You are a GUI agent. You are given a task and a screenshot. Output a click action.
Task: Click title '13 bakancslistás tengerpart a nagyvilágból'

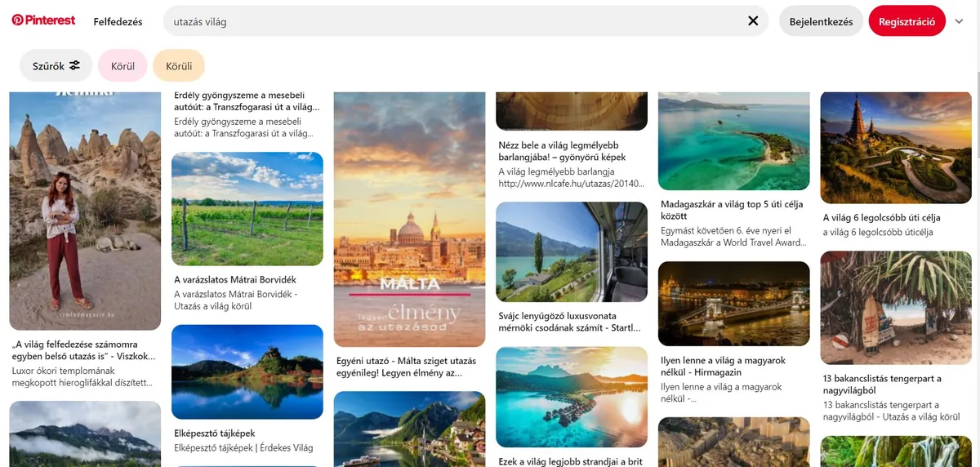coord(882,385)
